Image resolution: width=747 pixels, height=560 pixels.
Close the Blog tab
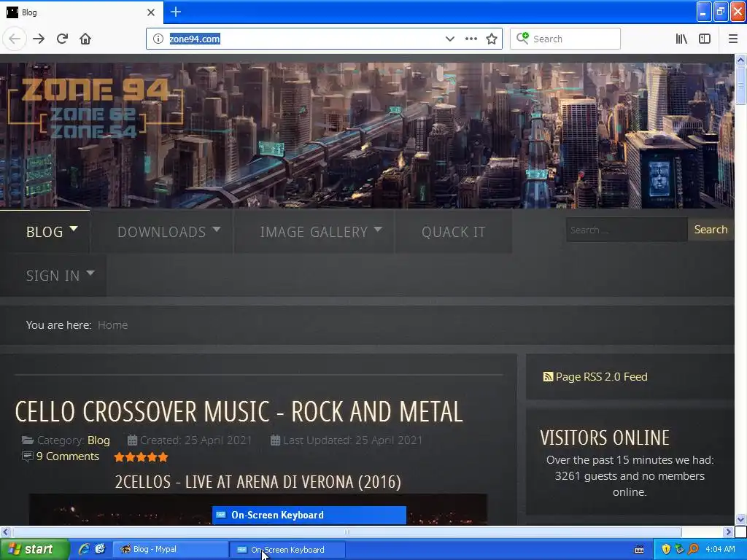(x=151, y=12)
